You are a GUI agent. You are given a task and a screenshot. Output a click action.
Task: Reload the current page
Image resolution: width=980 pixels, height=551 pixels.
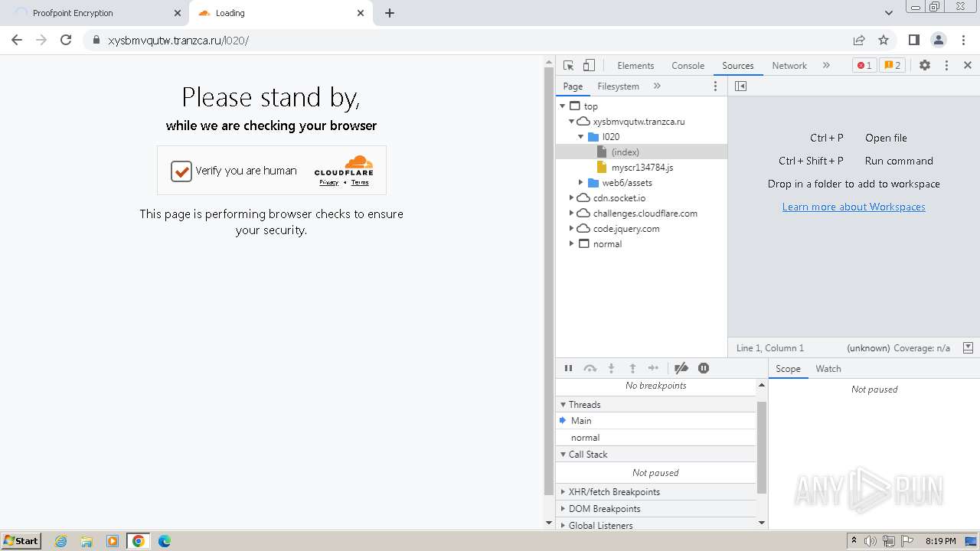tap(66, 40)
